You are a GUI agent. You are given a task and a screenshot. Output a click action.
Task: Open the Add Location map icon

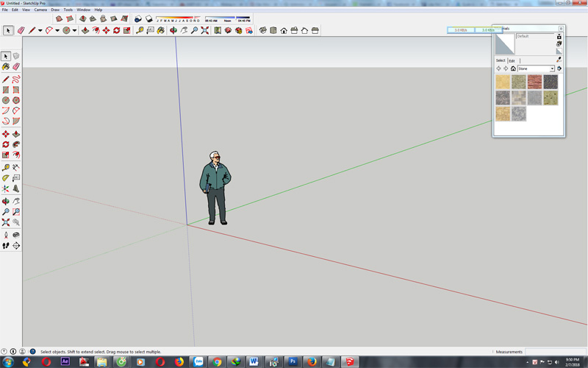coord(218,30)
